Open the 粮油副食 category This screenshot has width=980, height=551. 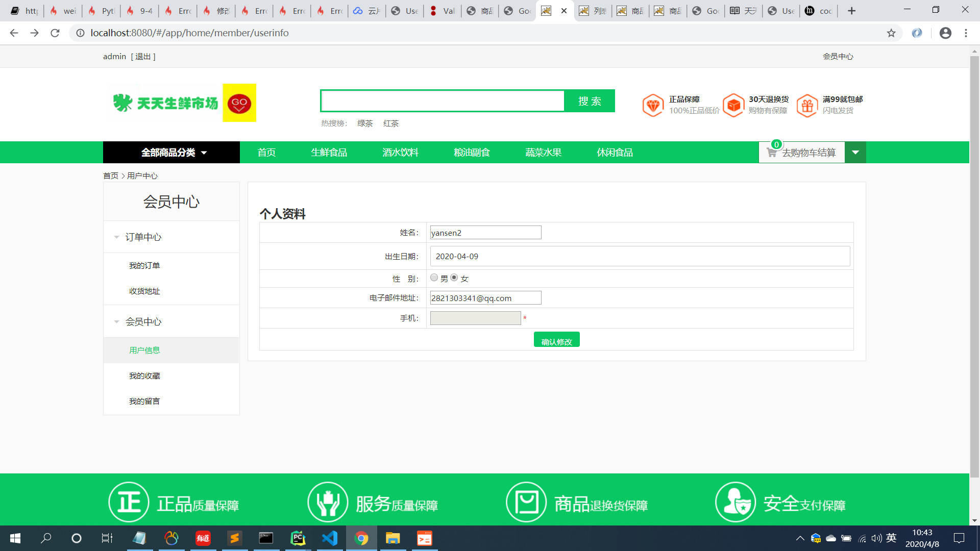[472, 153]
